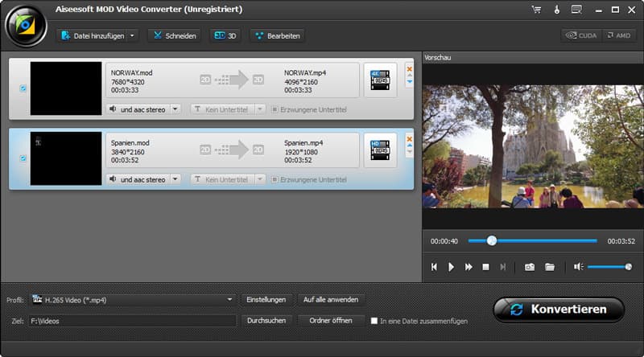The height and width of the screenshot is (357, 644).
Task: Step to next frame in preview
Action: tap(502, 267)
